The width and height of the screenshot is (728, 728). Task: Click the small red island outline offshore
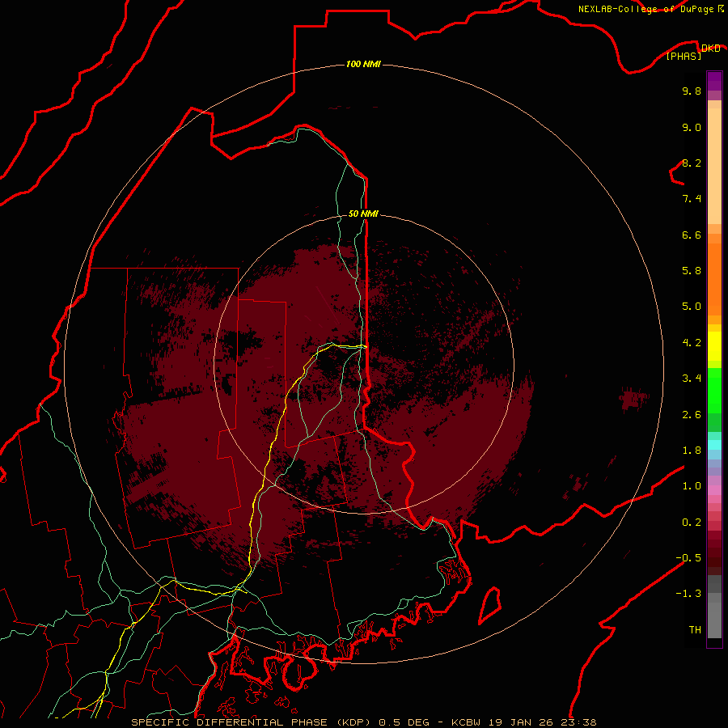click(489, 605)
